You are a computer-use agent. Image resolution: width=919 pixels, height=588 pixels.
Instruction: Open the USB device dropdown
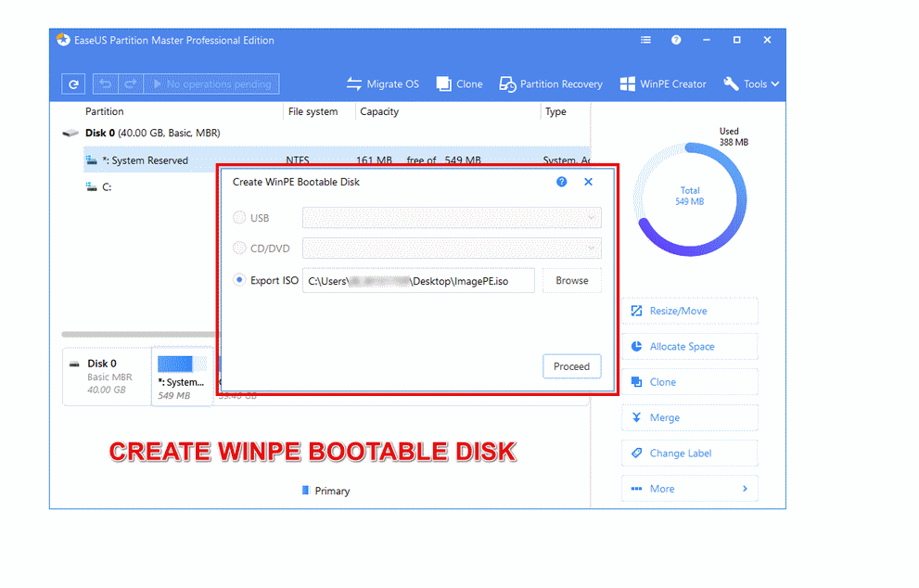452,218
